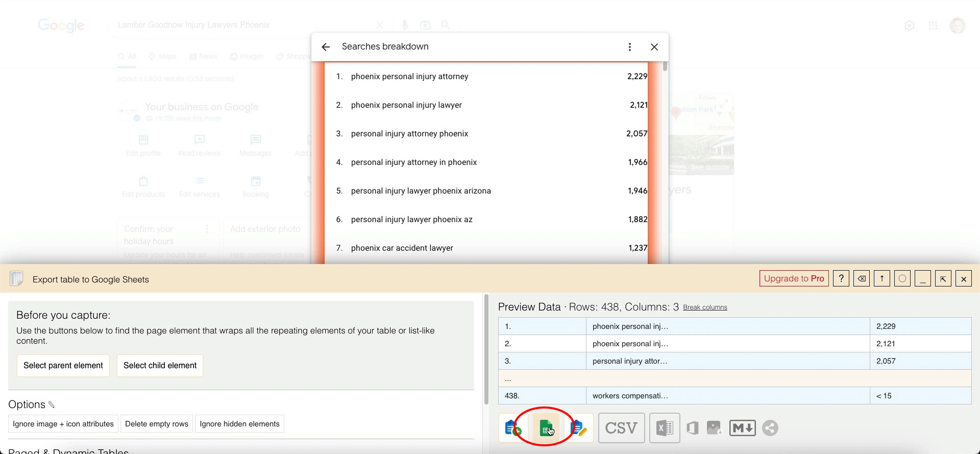Click the image download export icon

(714, 428)
